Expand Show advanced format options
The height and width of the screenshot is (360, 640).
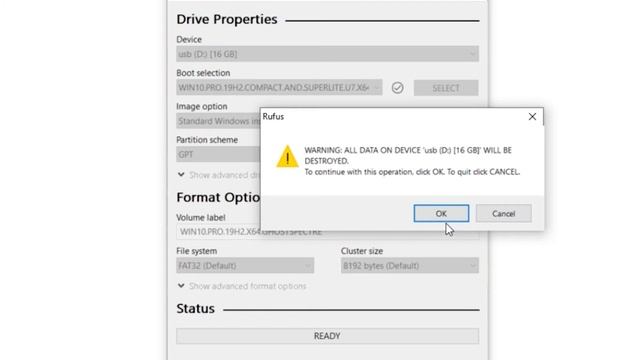pyautogui.click(x=242, y=286)
